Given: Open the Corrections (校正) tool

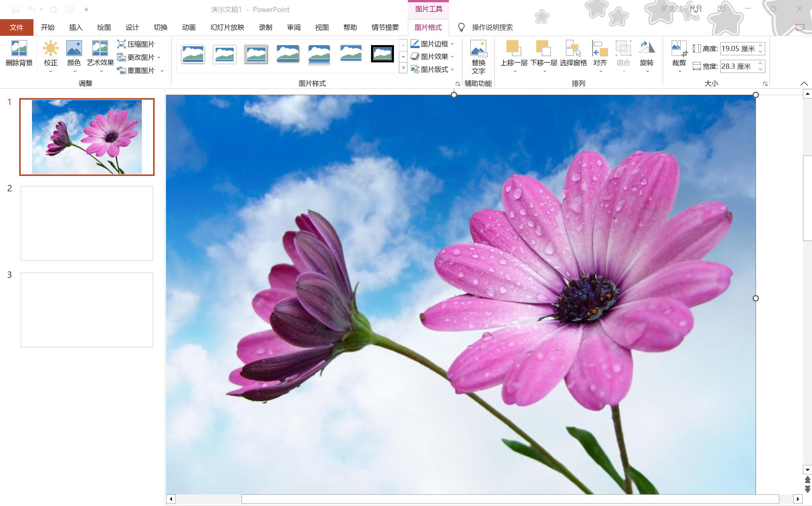Looking at the screenshot, I should click(x=50, y=49).
